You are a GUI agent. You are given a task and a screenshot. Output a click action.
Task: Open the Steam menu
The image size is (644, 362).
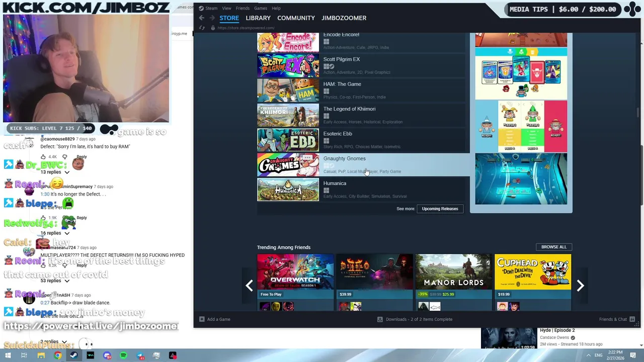211,8
